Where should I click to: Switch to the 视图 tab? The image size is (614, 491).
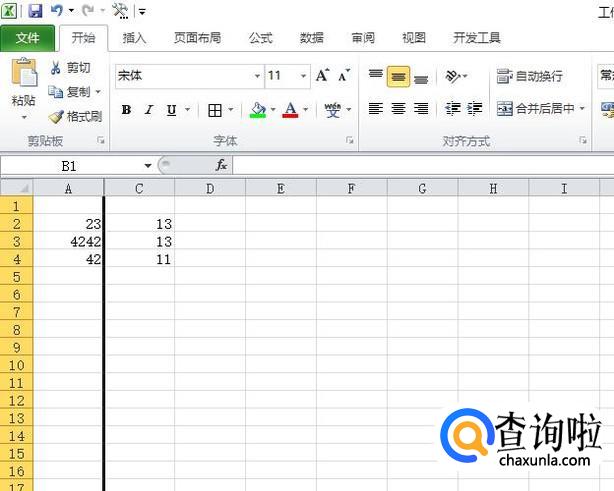414,38
